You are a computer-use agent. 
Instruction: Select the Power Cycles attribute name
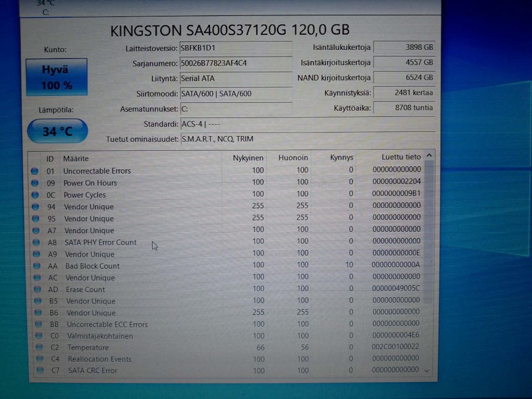[x=85, y=195]
